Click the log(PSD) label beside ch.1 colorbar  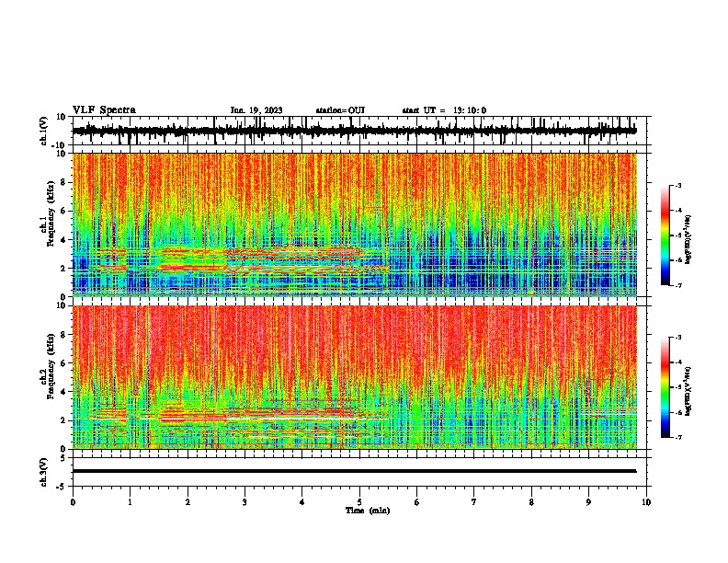tap(688, 240)
